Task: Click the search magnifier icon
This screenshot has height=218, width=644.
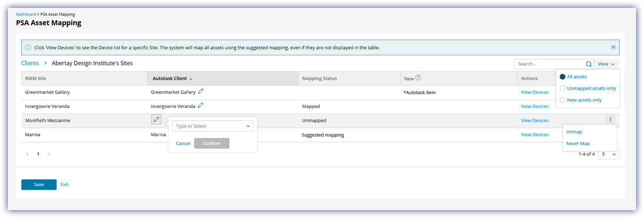Action: [x=589, y=64]
